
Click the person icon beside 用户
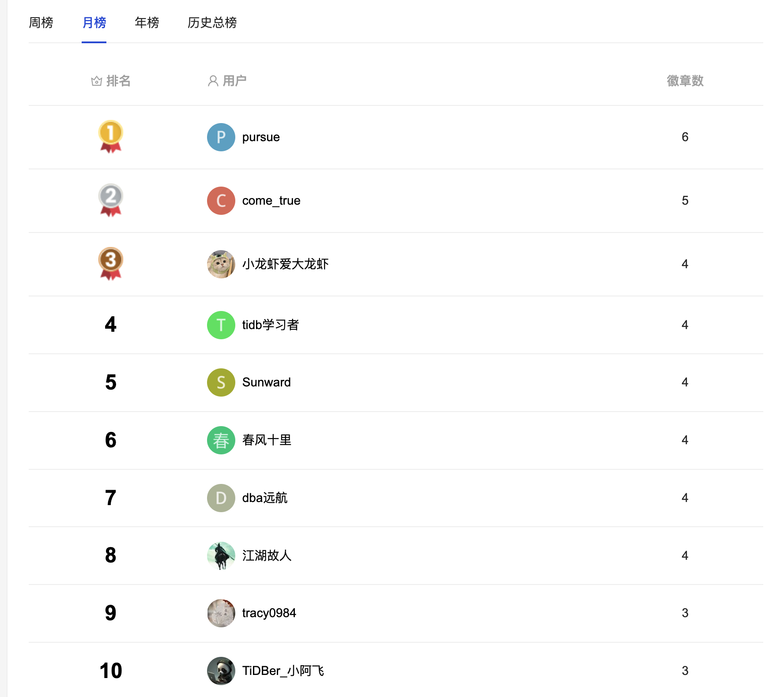click(x=213, y=81)
